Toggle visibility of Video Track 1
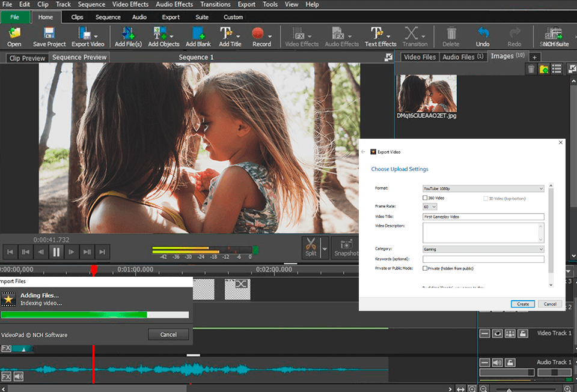Image resolution: width=577 pixels, height=392 pixels. coord(499,333)
